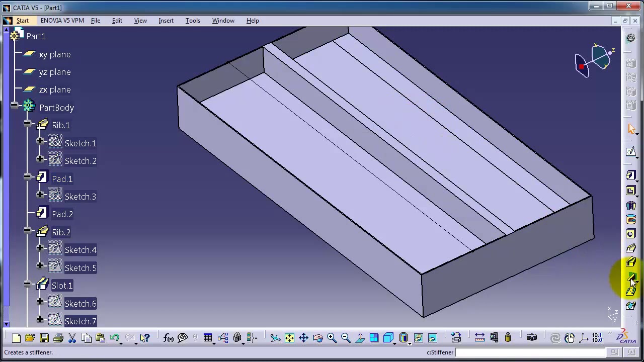The image size is (644, 362).
Task: Collapse the Slot.1 node
Action: coord(27,284)
